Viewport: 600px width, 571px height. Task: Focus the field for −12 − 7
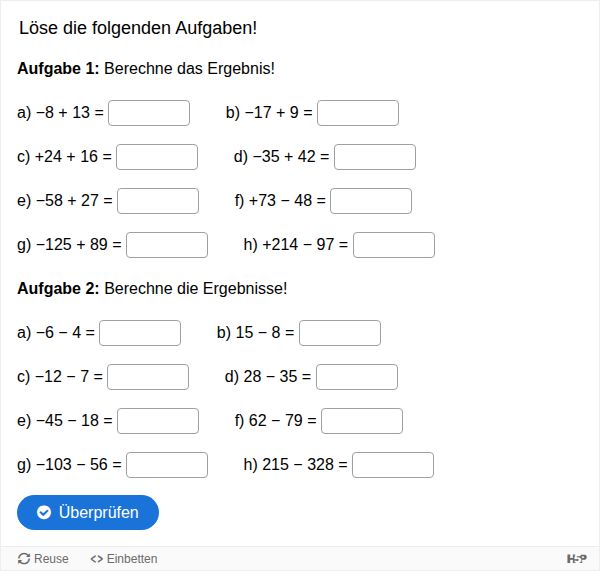(x=148, y=377)
